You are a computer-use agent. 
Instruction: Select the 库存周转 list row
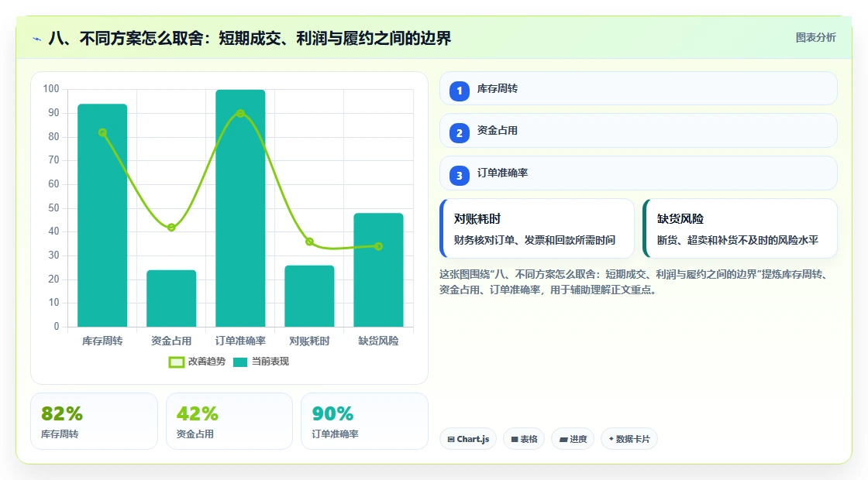point(638,88)
